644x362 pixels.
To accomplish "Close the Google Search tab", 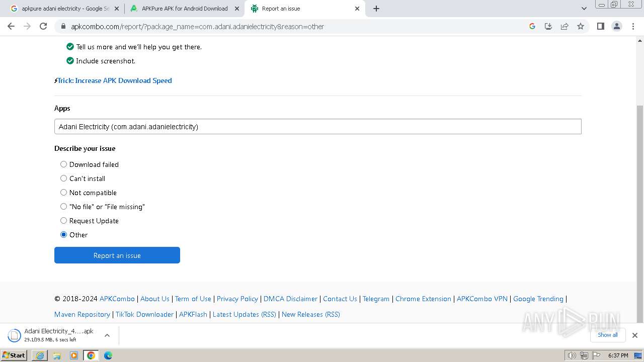I will [x=117, y=9].
